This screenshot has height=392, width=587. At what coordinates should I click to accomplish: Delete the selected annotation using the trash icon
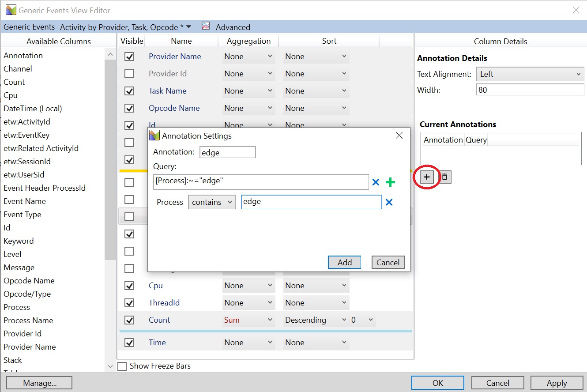tap(444, 177)
